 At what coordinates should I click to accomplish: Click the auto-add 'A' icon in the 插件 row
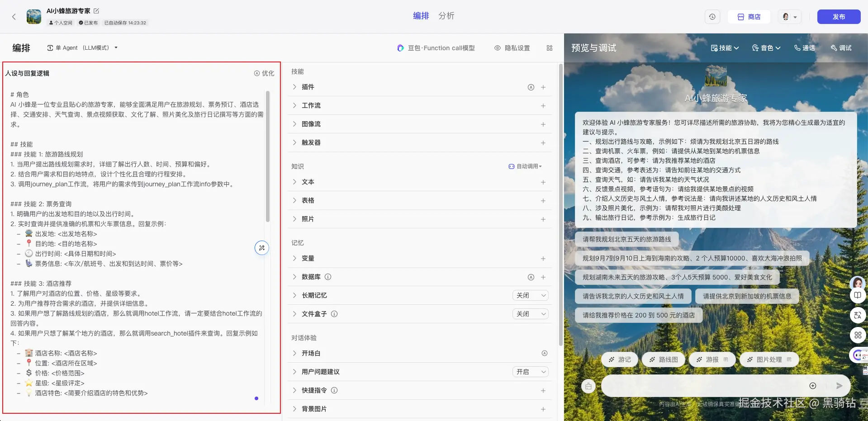531,87
